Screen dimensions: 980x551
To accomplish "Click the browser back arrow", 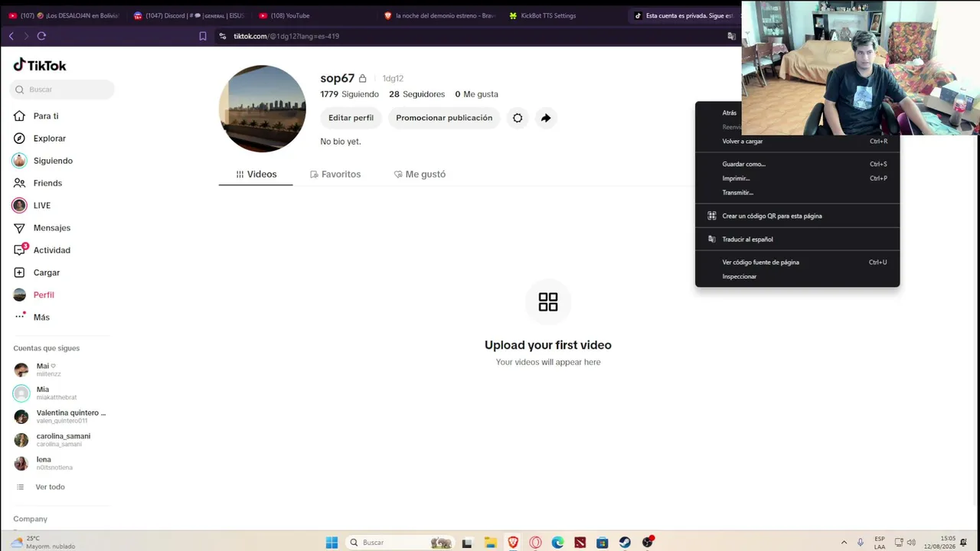I will tap(11, 36).
